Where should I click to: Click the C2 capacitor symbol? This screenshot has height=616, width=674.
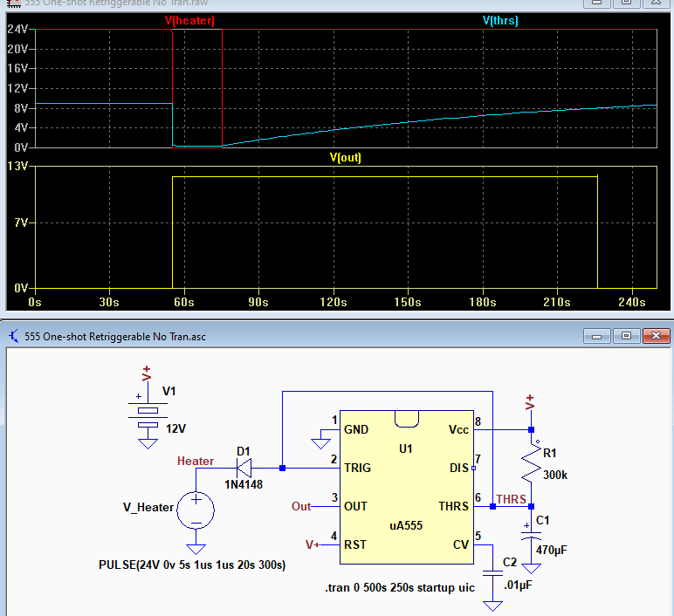492,573
